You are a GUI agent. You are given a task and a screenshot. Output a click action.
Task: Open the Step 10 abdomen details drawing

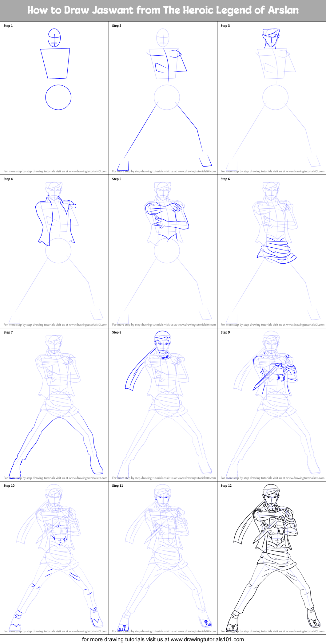pyautogui.click(x=54, y=558)
